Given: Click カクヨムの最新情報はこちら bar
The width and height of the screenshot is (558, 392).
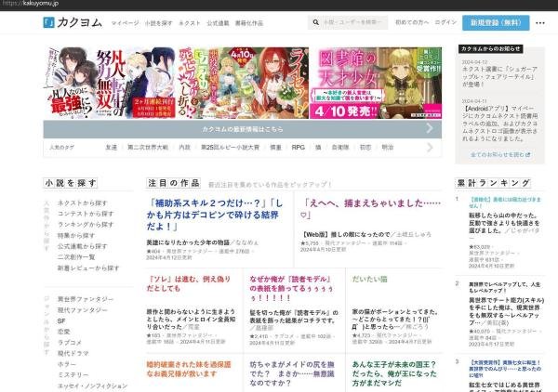Looking at the screenshot, I should (243, 129).
